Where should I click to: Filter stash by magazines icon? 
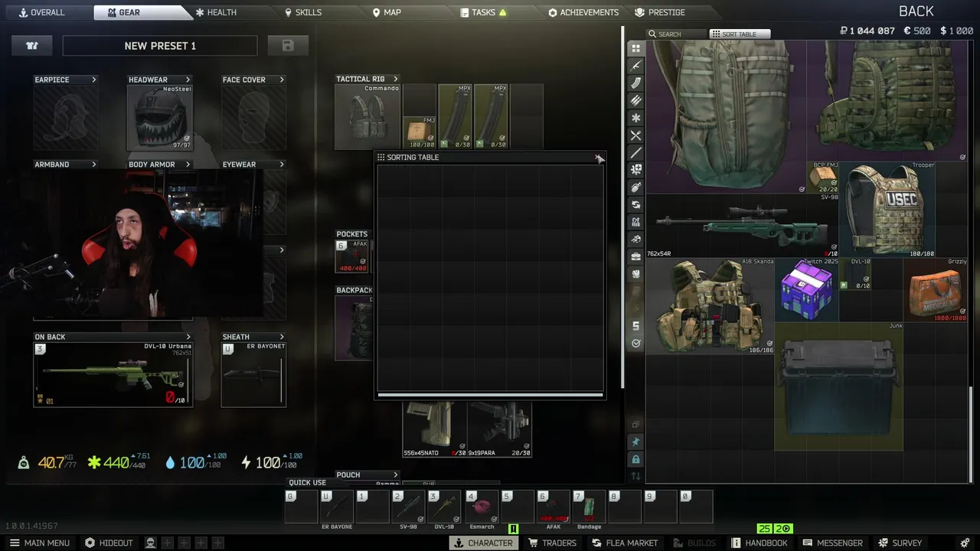635,83
